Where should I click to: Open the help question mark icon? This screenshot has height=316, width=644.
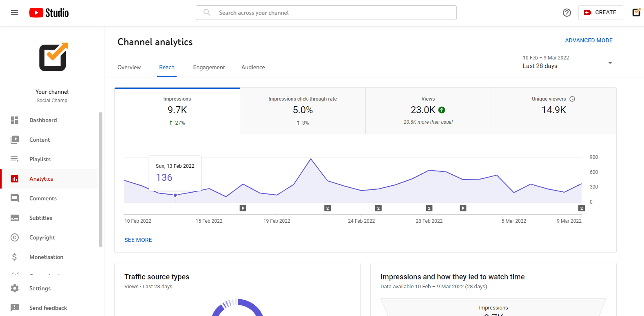pos(567,13)
